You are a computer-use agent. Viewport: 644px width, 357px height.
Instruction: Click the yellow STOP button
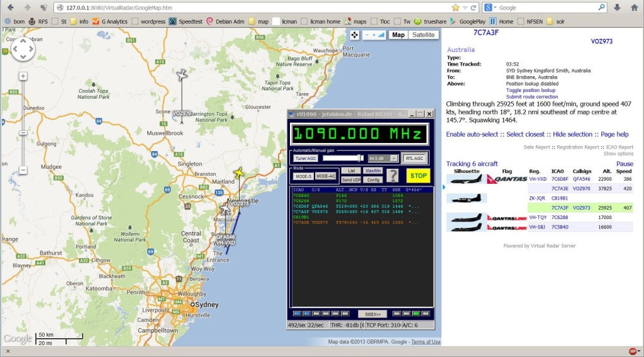418,176
